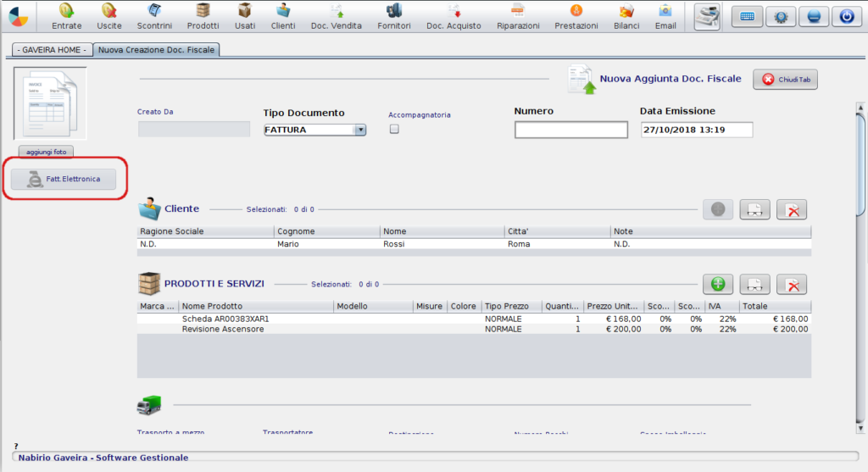868x472 pixels.
Task: Switch to GAVEIRA HOME tab
Action: pyautogui.click(x=52, y=50)
